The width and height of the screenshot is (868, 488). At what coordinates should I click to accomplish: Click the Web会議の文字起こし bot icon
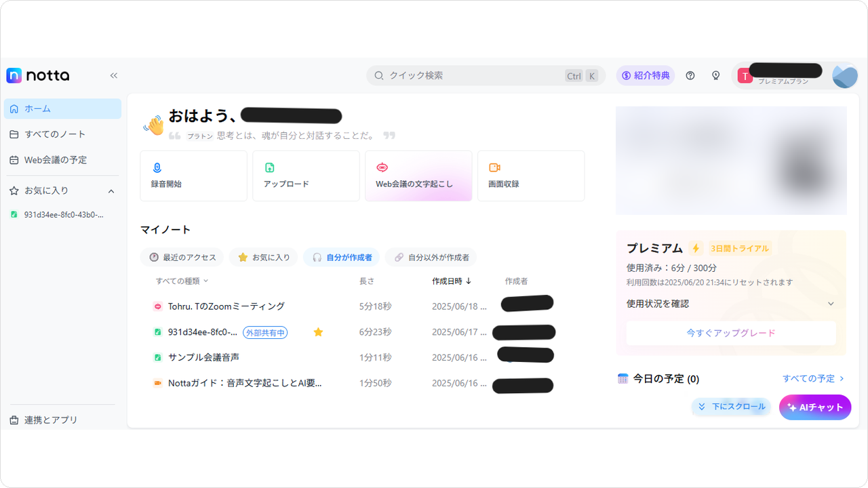coord(382,167)
